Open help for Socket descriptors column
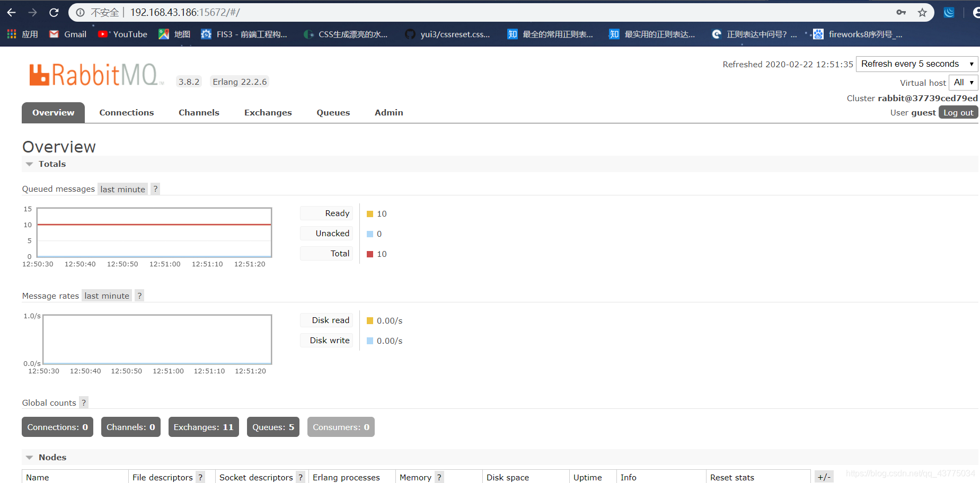Screen dimensions: 980x483 click(301, 477)
